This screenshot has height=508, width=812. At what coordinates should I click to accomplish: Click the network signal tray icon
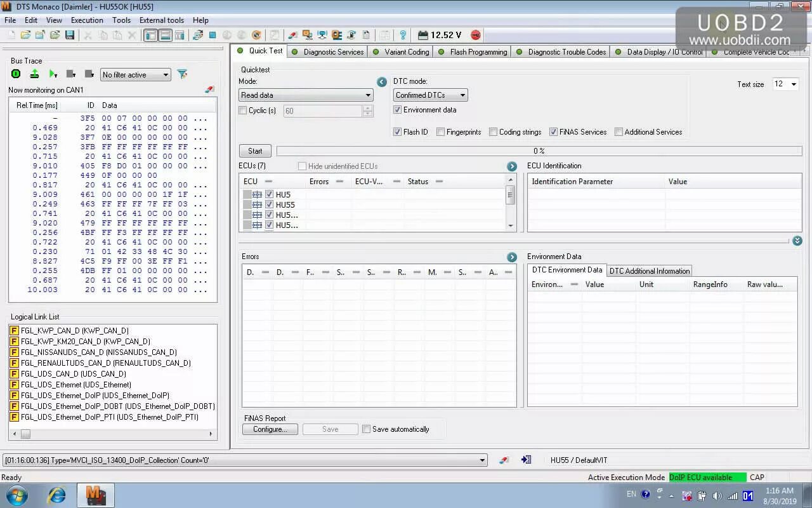(x=733, y=495)
